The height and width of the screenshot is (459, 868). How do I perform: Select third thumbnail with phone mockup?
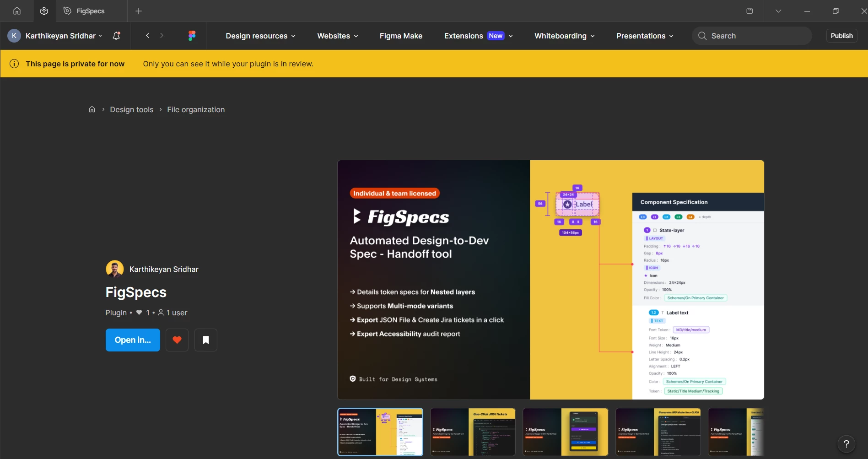(566, 432)
